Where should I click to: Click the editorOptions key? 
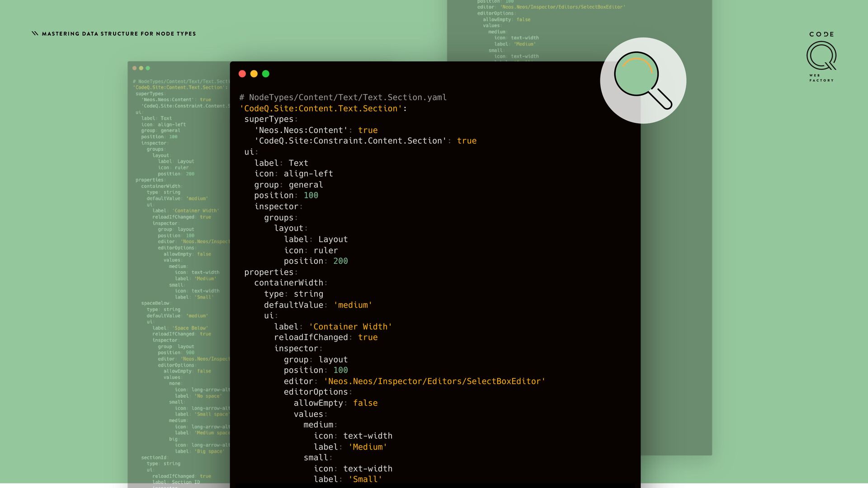(x=316, y=392)
